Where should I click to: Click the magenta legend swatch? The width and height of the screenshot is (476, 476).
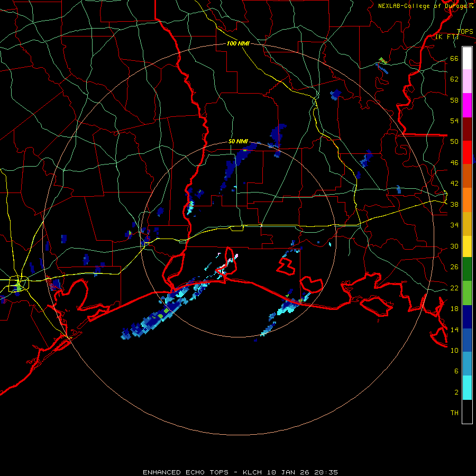467,105
